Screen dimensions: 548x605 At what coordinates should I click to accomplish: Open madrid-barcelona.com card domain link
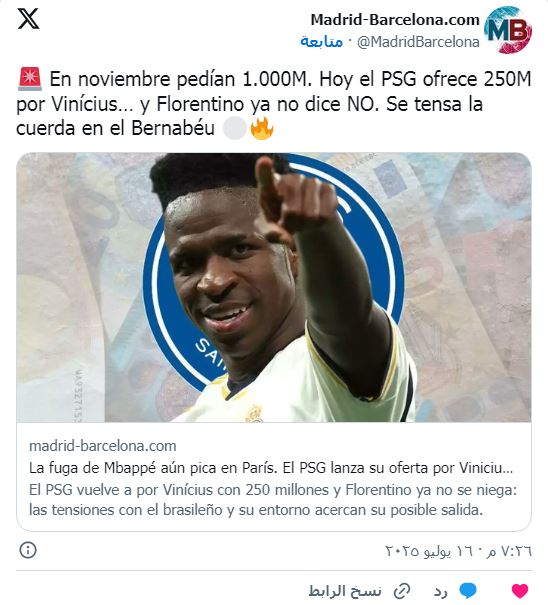click(103, 446)
